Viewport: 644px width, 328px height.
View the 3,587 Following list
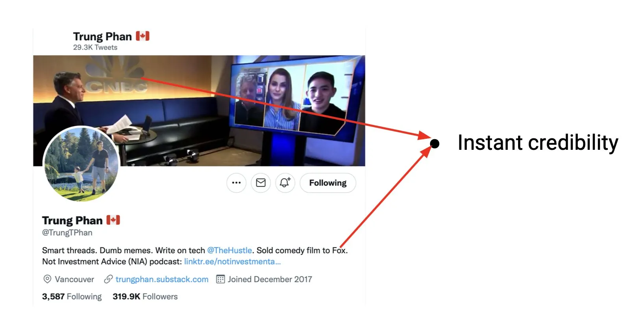72,296
